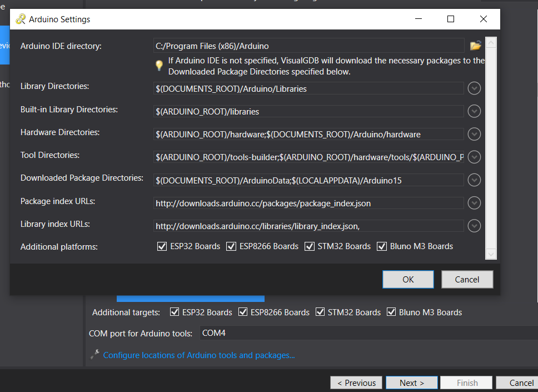Image resolution: width=538 pixels, height=392 pixels.
Task: Click the 'Arduino IDE directory:' label
Action: coord(61,46)
